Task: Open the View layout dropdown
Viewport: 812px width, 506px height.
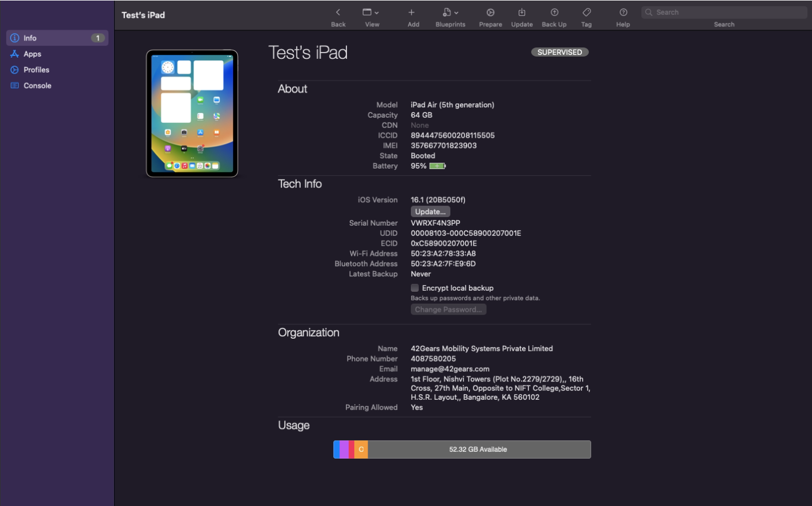Action: point(371,13)
